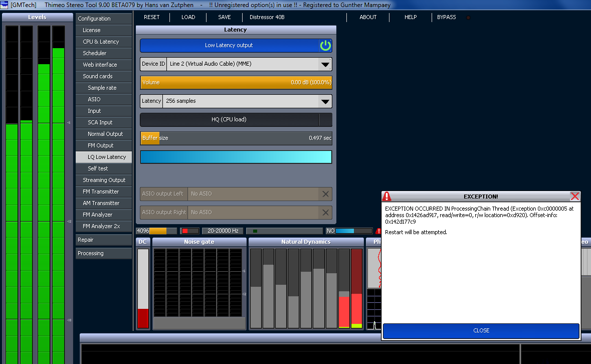Click the NO status meter

point(349,231)
